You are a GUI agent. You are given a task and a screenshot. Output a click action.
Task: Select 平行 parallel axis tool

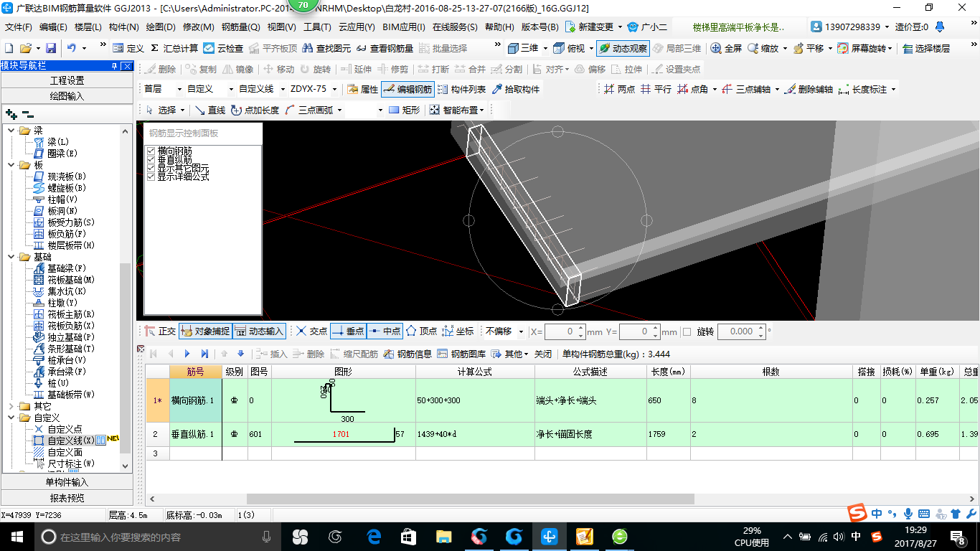point(656,89)
